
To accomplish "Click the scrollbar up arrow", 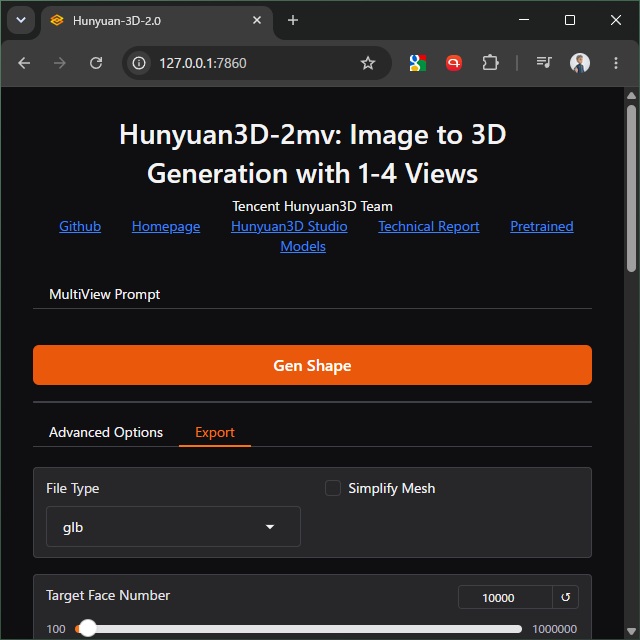I will pyautogui.click(x=631, y=96).
